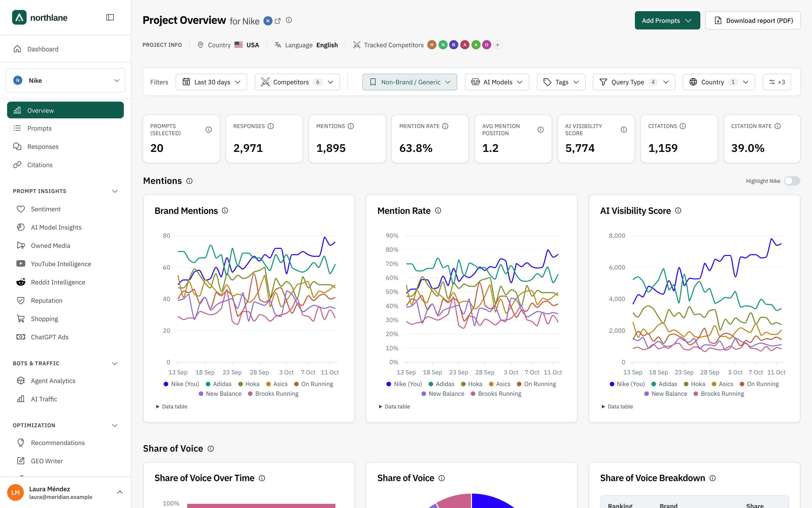Collapse the Prompt Insights section
The width and height of the screenshot is (812, 508).
pyautogui.click(x=65, y=191)
